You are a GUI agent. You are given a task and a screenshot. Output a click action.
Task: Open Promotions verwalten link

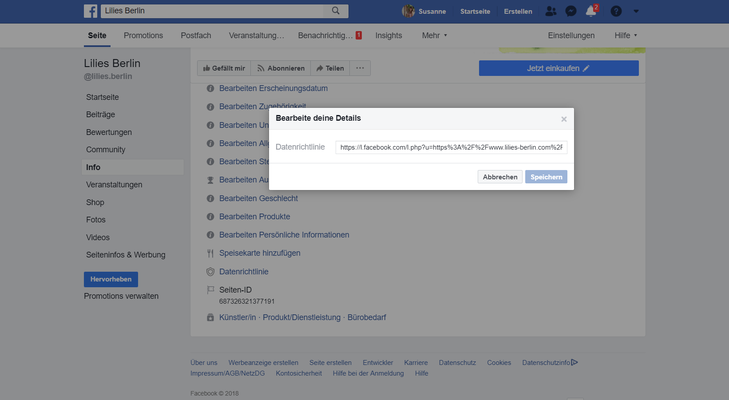pos(121,296)
